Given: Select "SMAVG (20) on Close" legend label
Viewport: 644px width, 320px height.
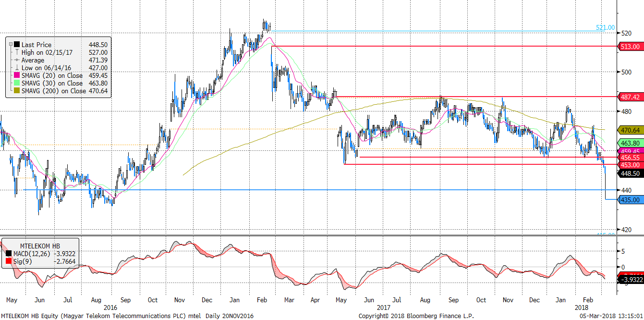Looking at the screenshot, I should 52,75.
